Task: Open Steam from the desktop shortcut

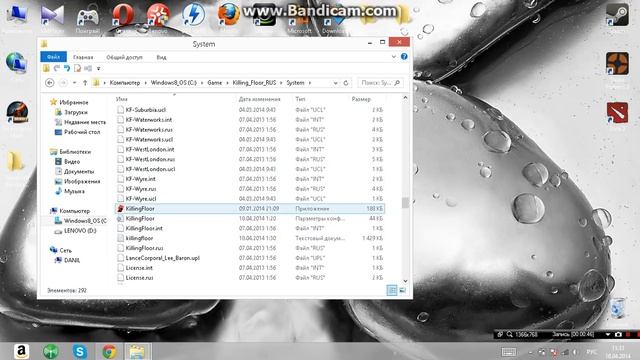Action: (617, 15)
